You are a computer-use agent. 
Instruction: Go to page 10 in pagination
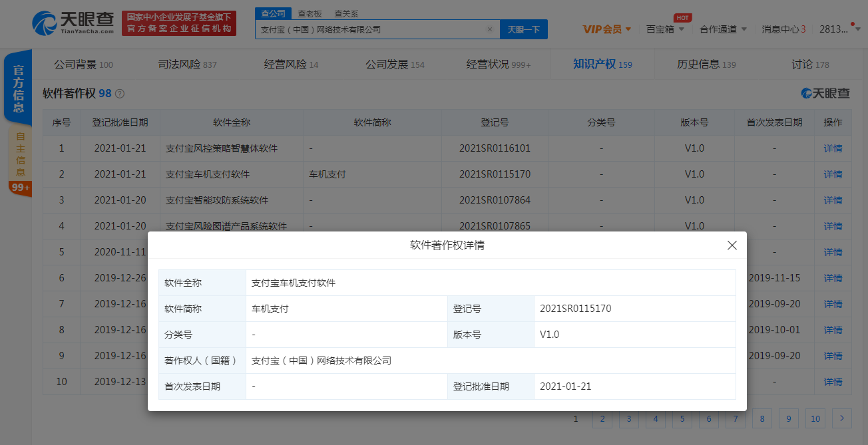tap(815, 418)
